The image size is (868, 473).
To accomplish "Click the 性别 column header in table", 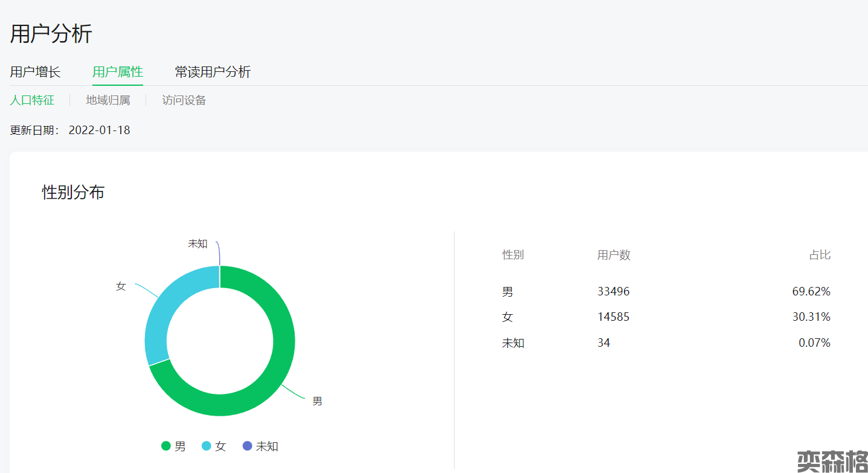I will click(513, 255).
